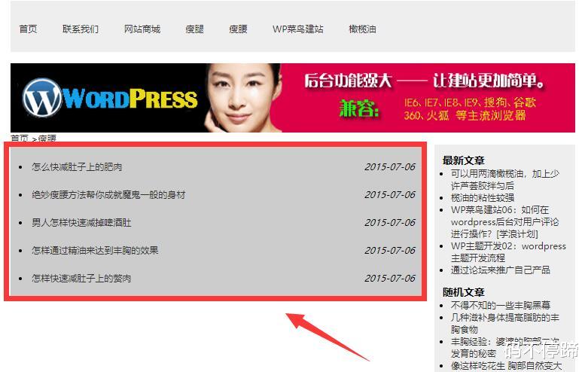Click the 首页 breadcrumb link
The width and height of the screenshot is (588, 372).
tap(20, 139)
